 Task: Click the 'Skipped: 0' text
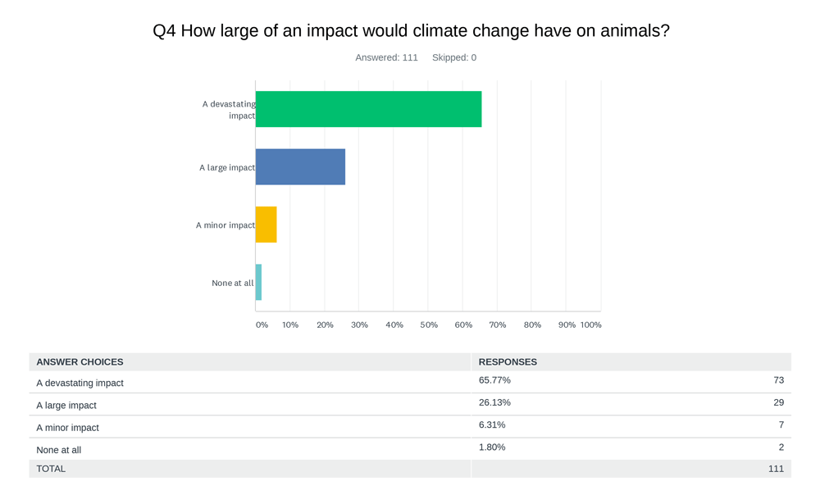[454, 57]
